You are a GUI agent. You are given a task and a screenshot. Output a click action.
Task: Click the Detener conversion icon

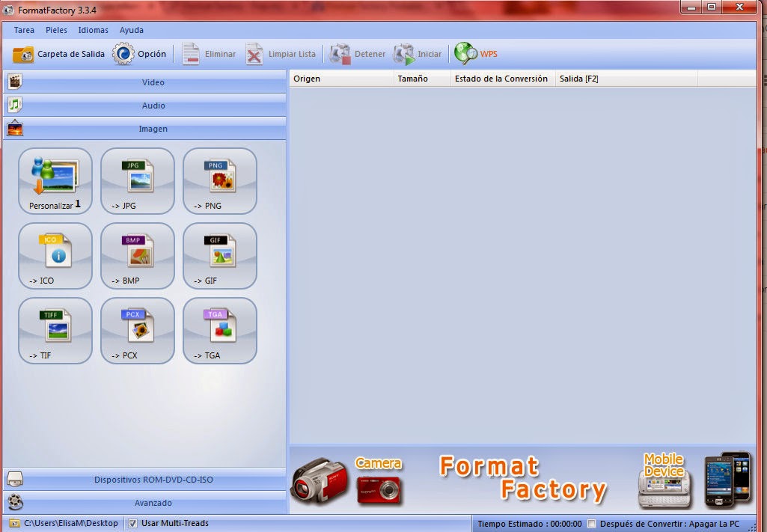340,54
